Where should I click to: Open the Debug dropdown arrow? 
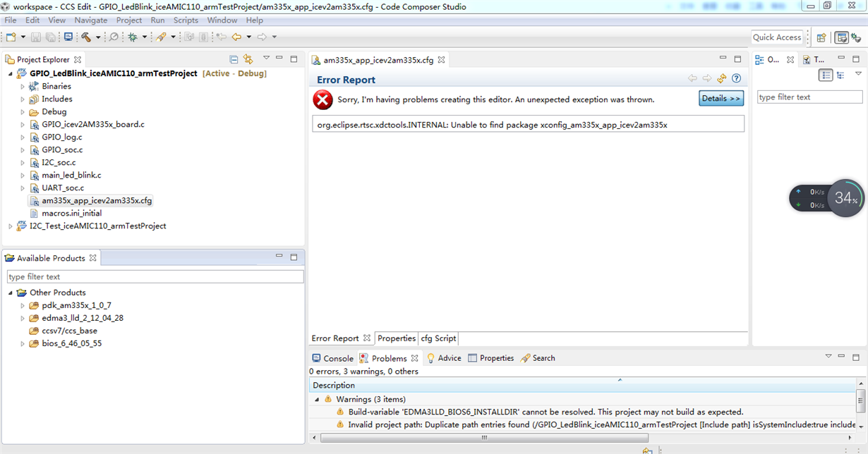coord(145,37)
